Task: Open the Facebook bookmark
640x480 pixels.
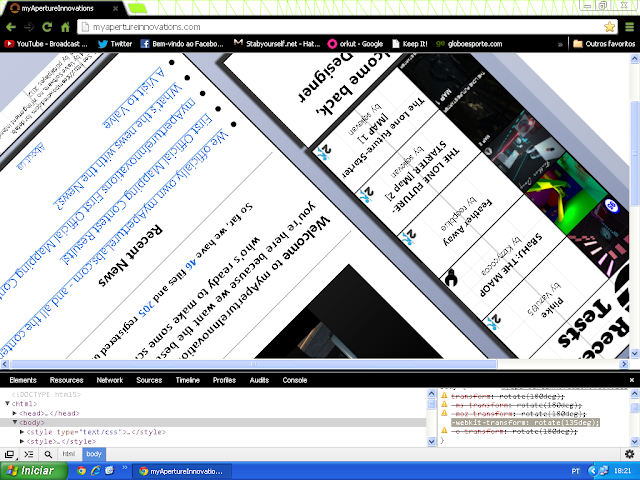Action: click(182, 44)
